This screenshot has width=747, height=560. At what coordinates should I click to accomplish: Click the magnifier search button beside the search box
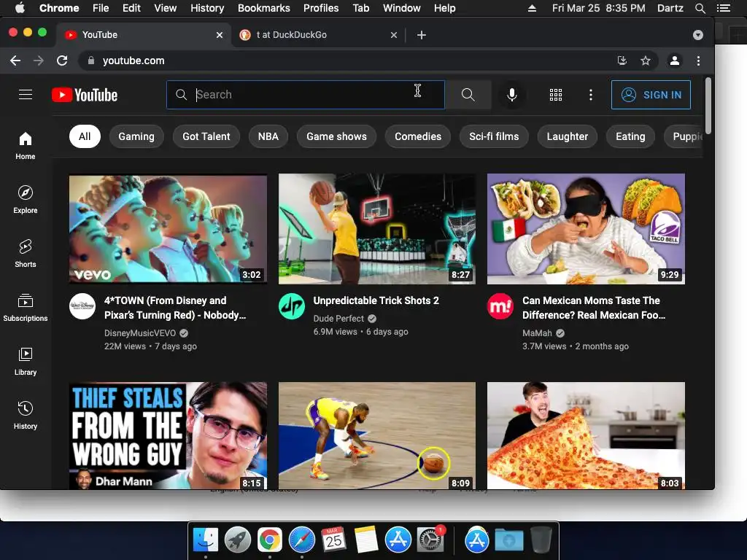pyautogui.click(x=468, y=95)
